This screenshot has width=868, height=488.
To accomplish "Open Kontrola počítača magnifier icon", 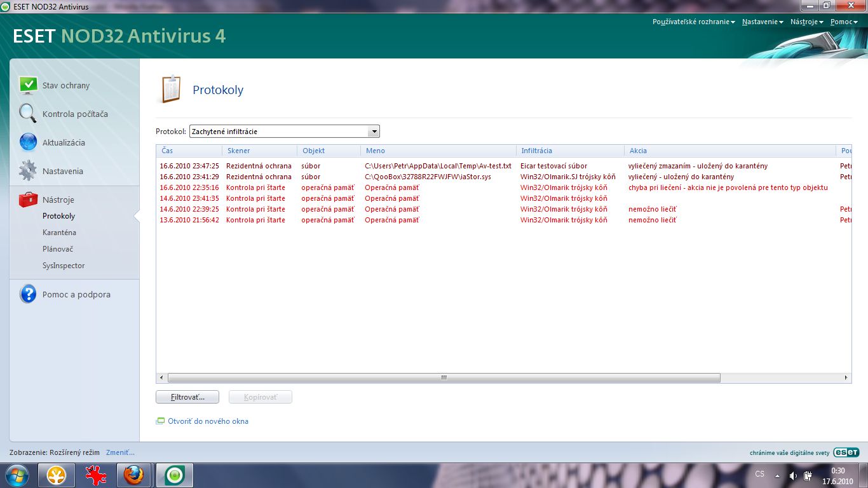I will pyautogui.click(x=28, y=114).
